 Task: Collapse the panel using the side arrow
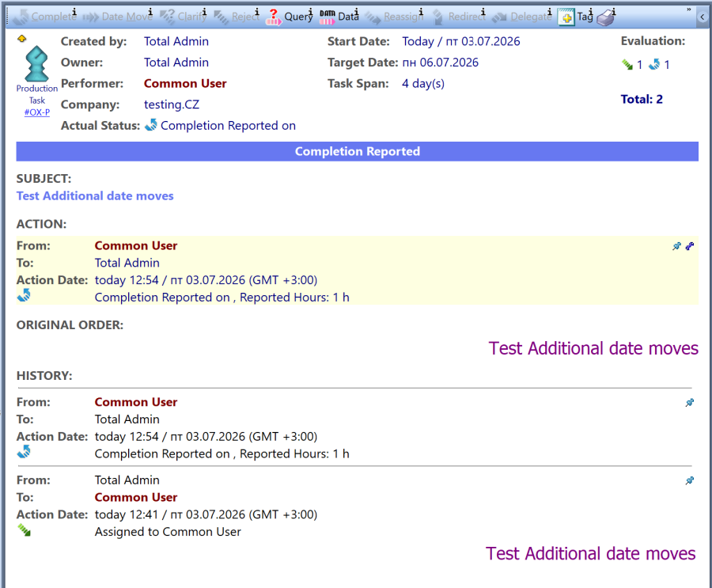coord(702,17)
